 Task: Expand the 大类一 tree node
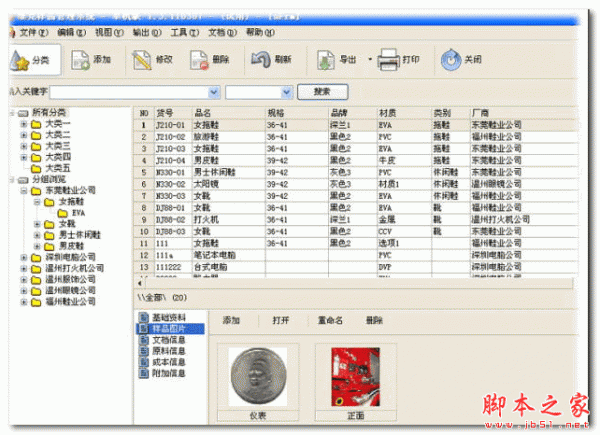pyautogui.click(x=24, y=124)
